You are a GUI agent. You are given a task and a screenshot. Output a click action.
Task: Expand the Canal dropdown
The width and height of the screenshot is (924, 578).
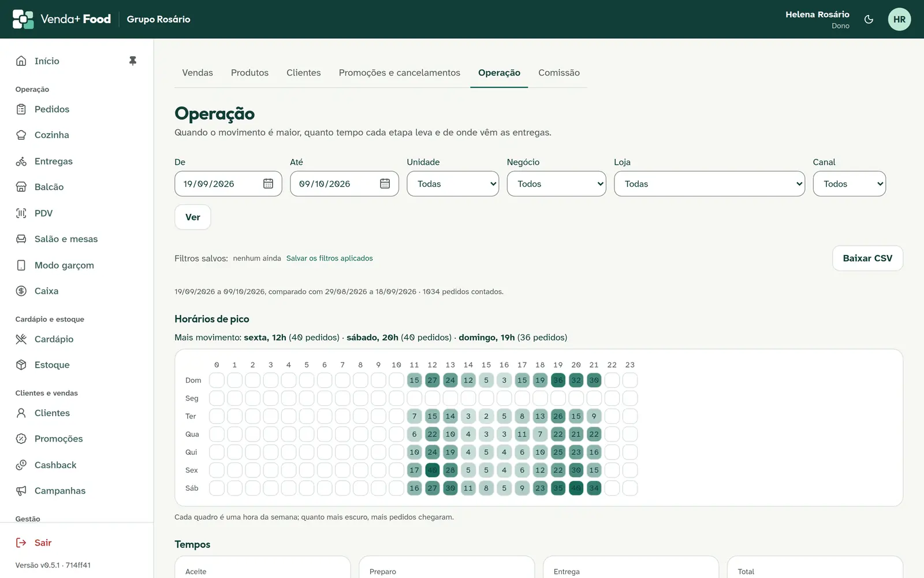click(x=850, y=184)
